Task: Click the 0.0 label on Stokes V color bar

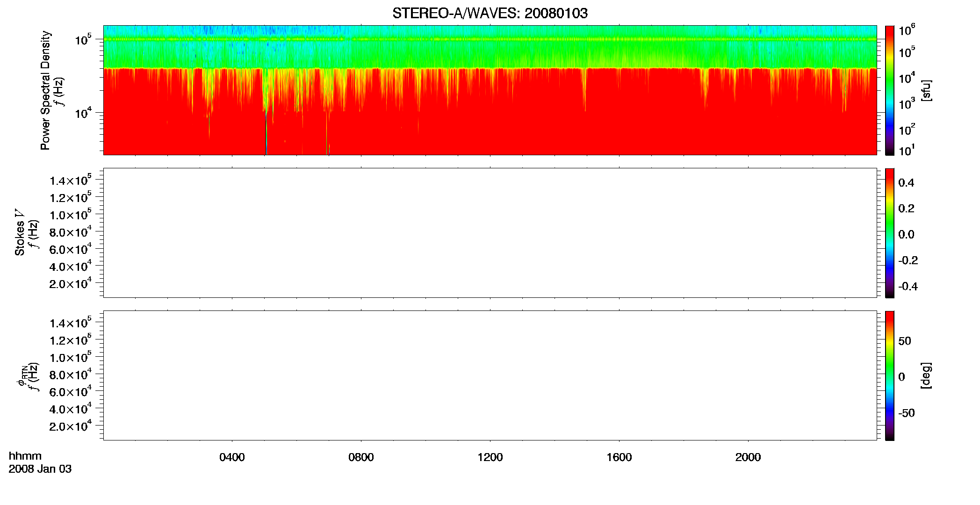Action: (x=906, y=235)
